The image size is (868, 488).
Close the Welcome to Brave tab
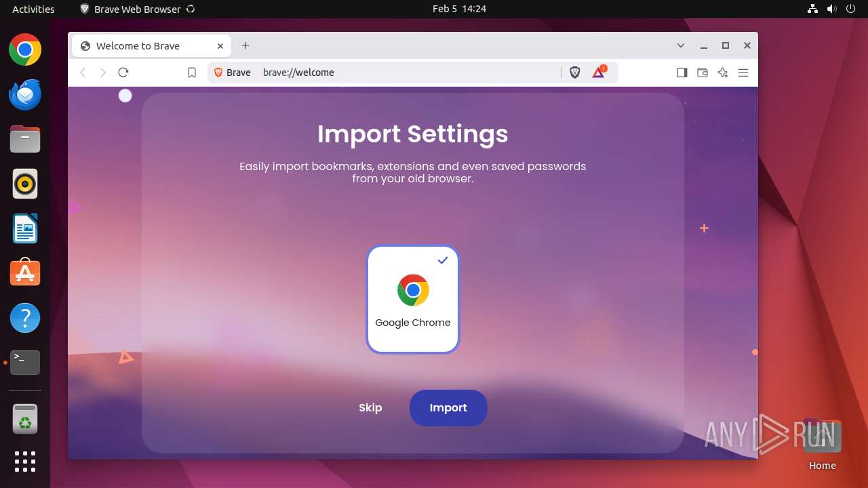pyautogui.click(x=220, y=46)
